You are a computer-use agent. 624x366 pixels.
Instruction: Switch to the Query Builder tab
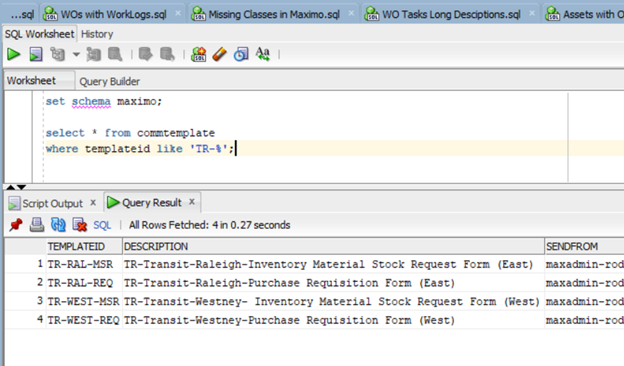coord(109,82)
